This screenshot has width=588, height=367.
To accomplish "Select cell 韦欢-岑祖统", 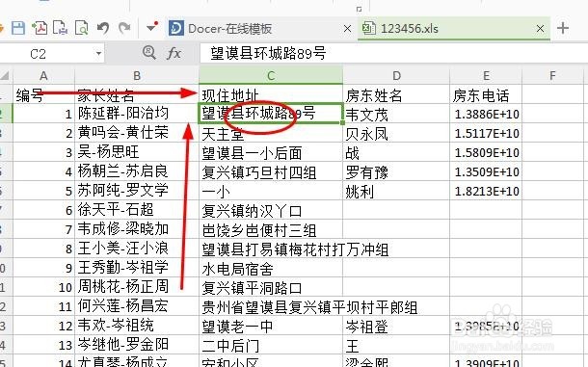I will (x=137, y=326).
